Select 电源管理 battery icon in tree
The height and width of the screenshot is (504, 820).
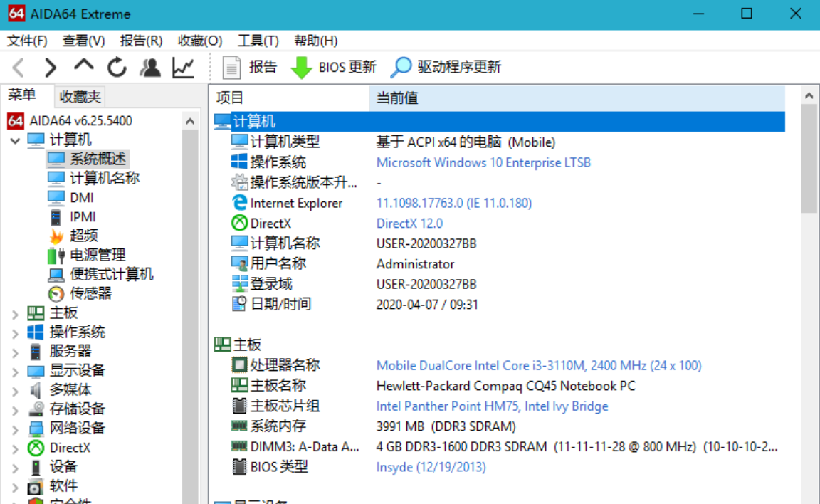pos(56,255)
